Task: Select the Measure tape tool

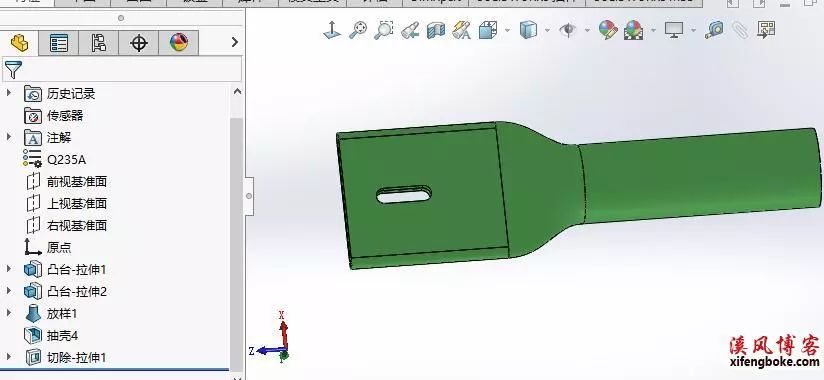Action: coord(714,30)
